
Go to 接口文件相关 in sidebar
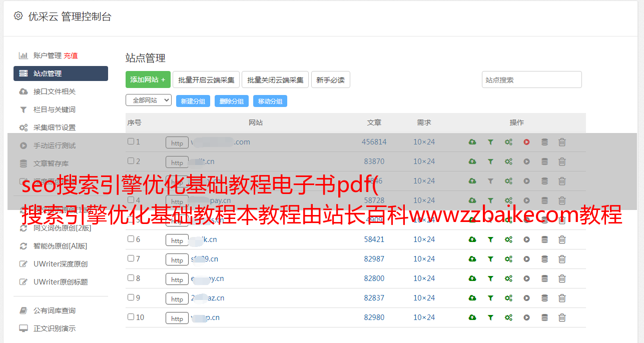(55, 91)
